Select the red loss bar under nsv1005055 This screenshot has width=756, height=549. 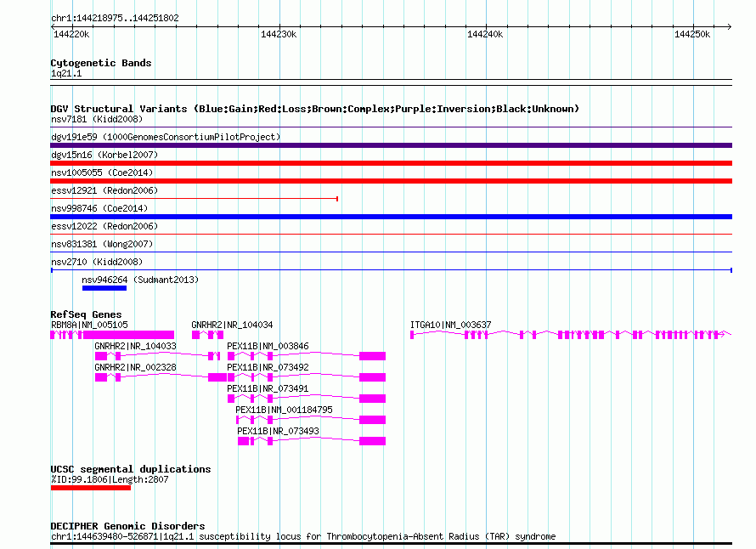(391, 181)
